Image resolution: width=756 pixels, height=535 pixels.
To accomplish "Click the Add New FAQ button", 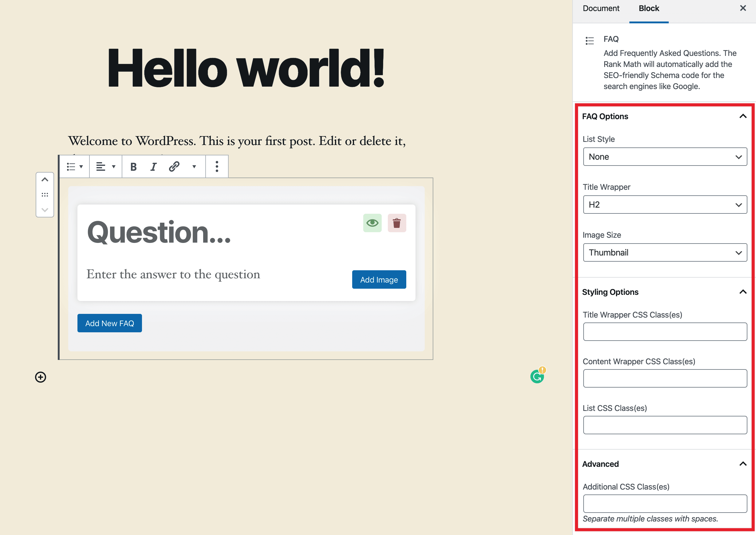I will pos(110,323).
